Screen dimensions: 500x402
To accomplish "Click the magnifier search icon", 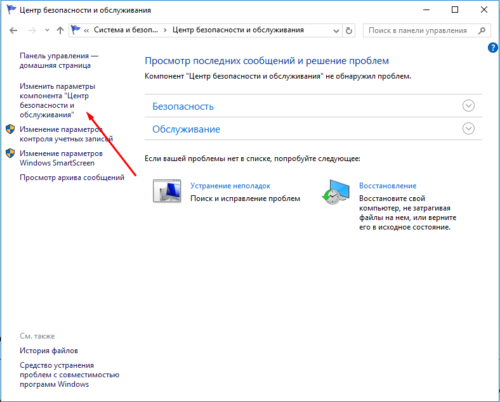I will (482, 31).
